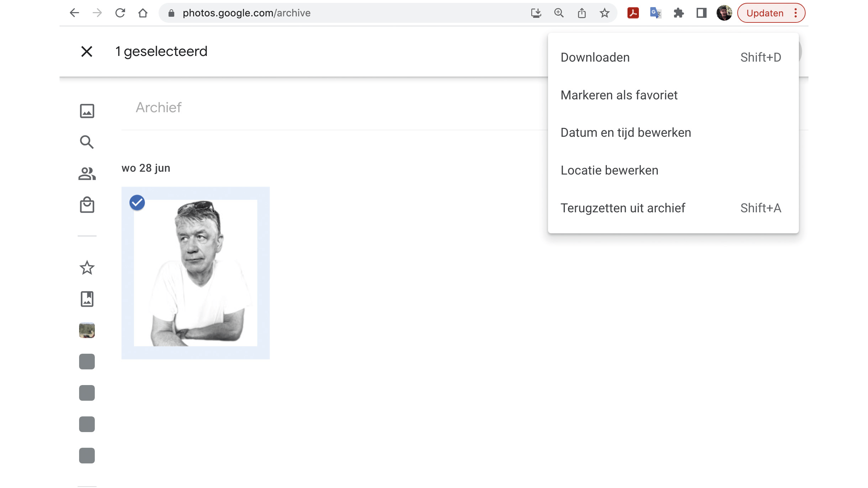Bookmark page with the star icon
868x488 pixels.
coord(604,13)
